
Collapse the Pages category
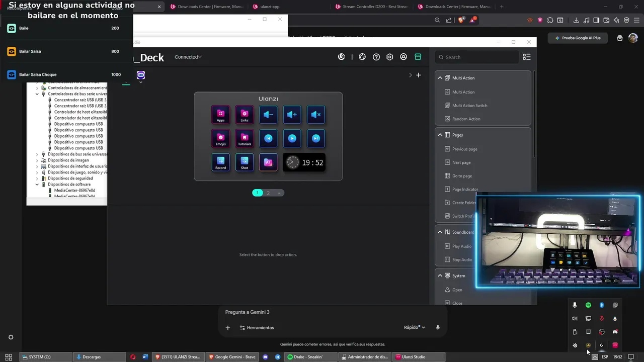[440, 135]
